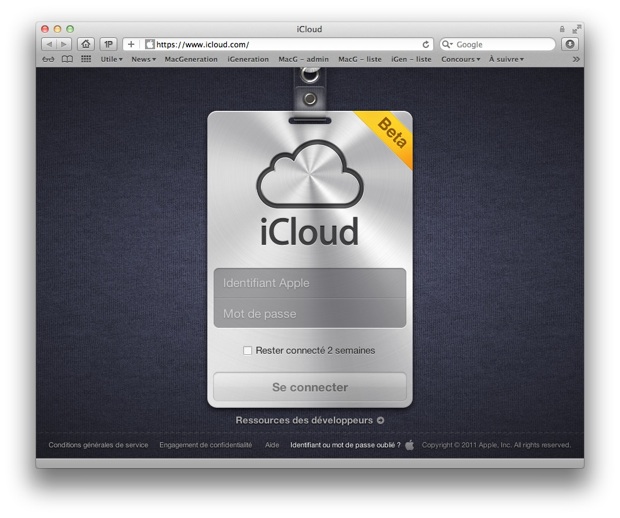620x518 pixels.
Task: Add bookmark with the plus button
Action: (131, 44)
